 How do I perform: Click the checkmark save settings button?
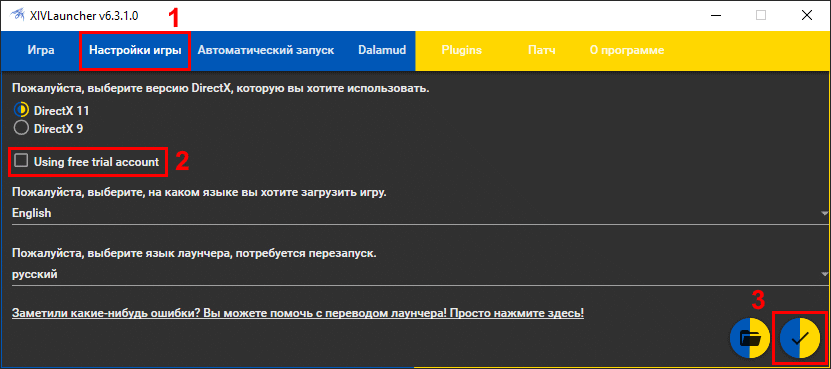point(800,337)
